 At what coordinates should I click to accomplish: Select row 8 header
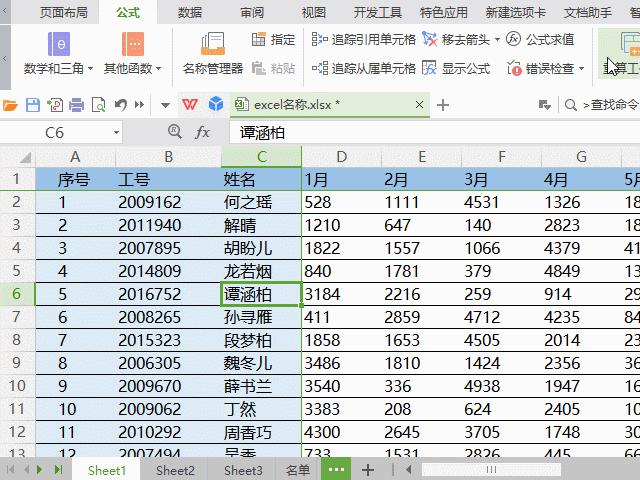16,340
